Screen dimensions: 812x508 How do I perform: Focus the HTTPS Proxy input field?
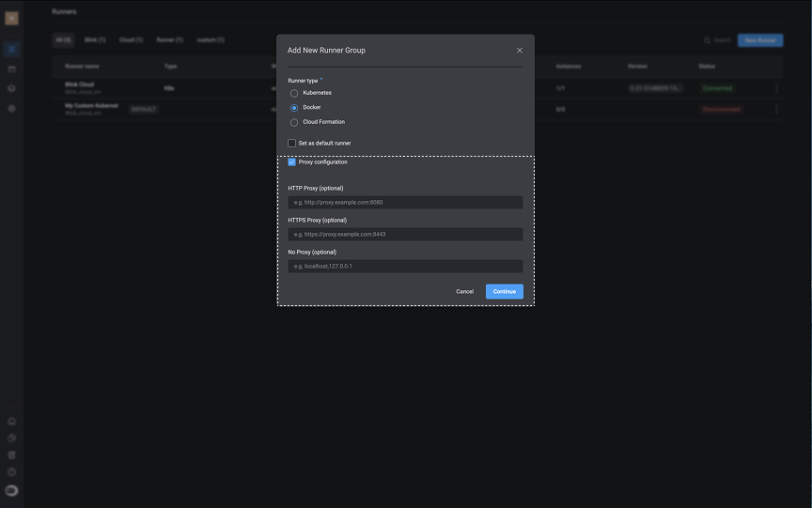(405, 235)
